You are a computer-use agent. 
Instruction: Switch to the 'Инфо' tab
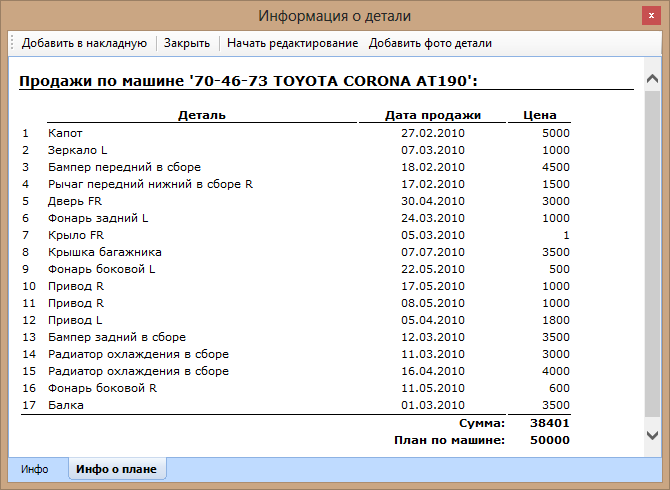[35, 468]
